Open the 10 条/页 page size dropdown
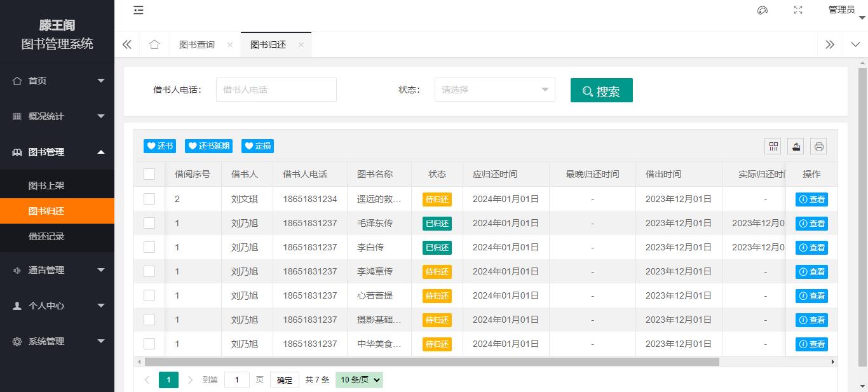This screenshot has width=868, height=392. pyautogui.click(x=360, y=380)
